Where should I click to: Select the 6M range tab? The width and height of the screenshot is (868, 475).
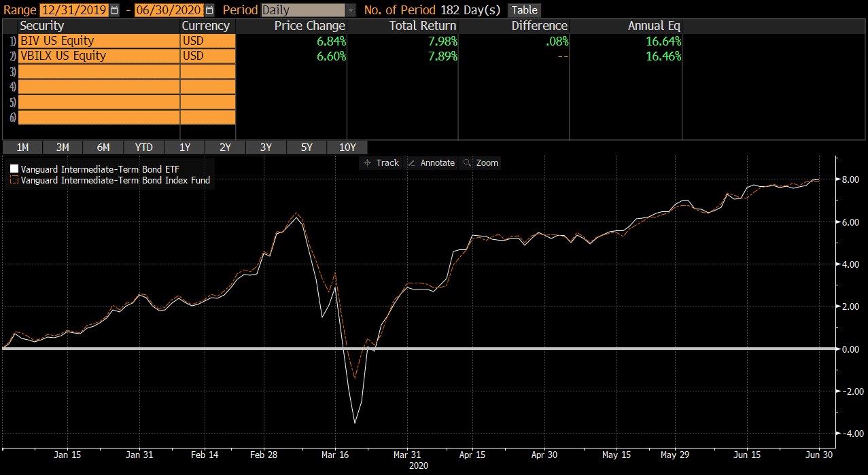coord(103,147)
